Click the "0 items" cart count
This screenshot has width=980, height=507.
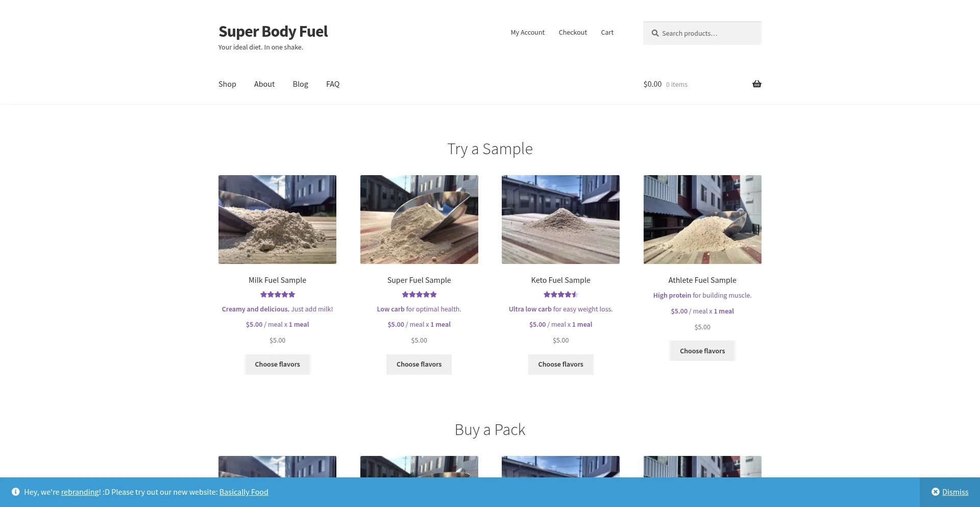click(x=677, y=85)
